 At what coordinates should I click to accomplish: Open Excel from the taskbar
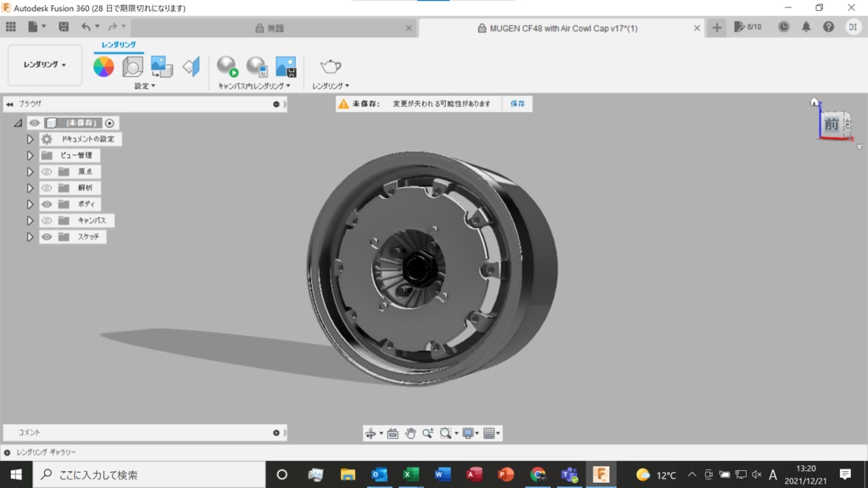coord(411,474)
